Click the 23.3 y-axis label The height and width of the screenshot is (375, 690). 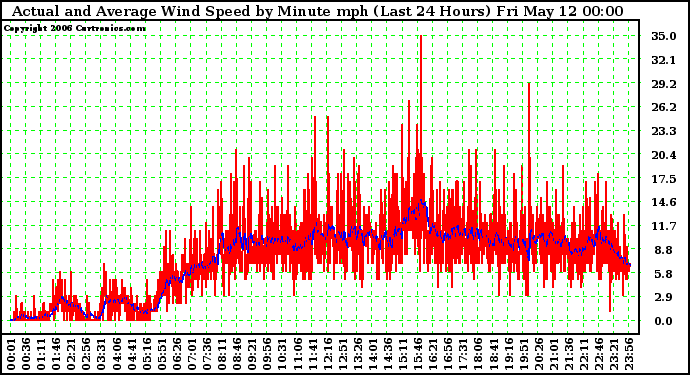664,131
